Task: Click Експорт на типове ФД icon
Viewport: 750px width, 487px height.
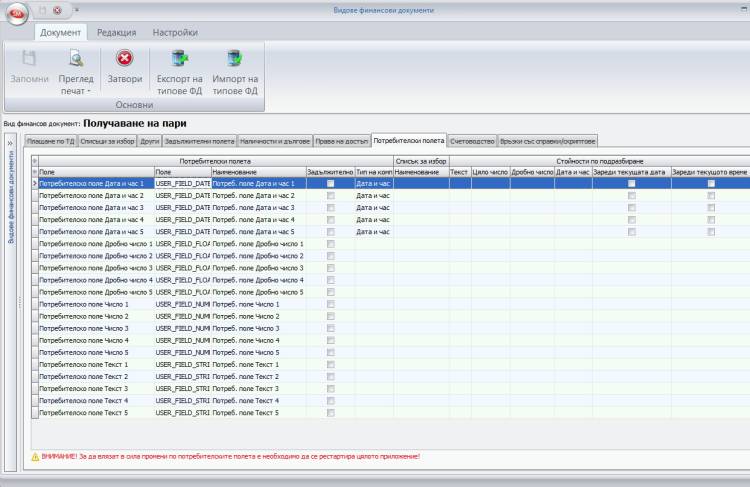Action: (179, 59)
